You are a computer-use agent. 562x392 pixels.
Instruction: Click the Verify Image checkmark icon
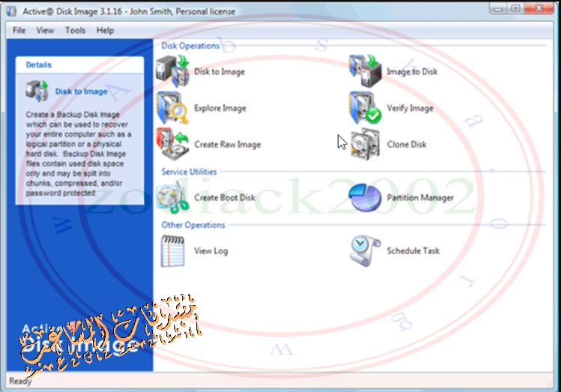(x=365, y=108)
